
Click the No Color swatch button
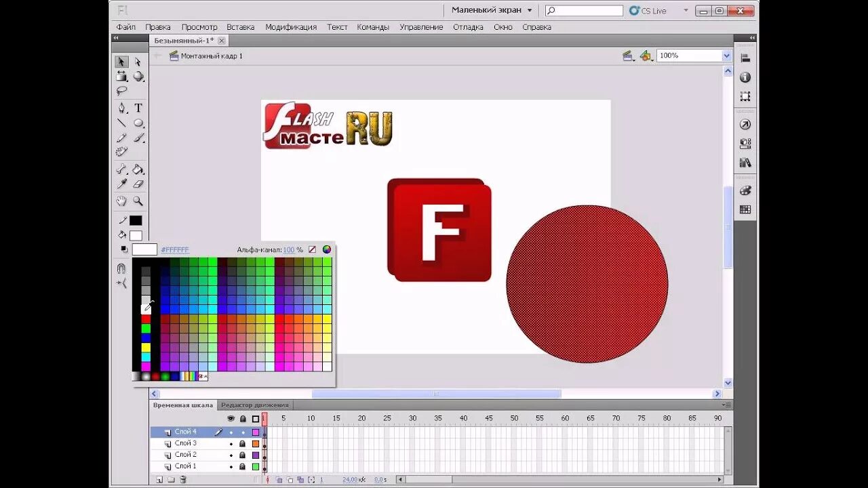click(312, 249)
